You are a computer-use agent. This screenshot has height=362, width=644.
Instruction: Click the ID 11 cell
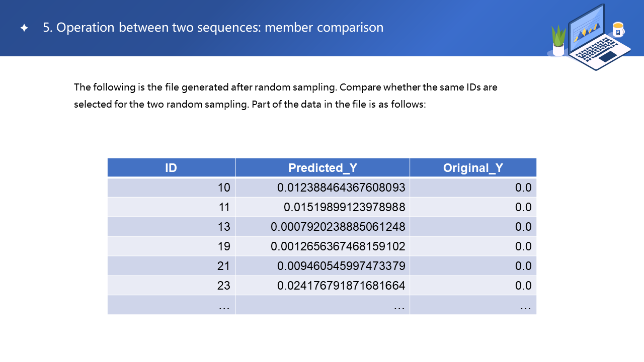click(224, 207)
